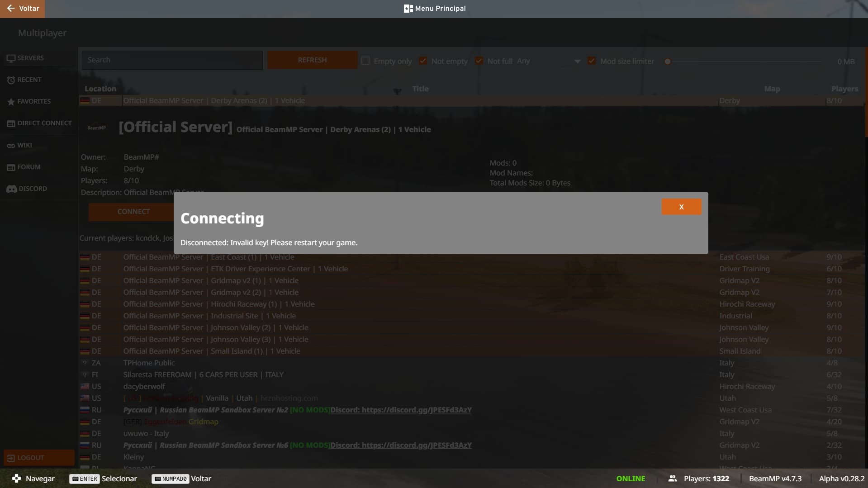
Task: Click the Forum icon in sidebar
Action: click(11, 167)
